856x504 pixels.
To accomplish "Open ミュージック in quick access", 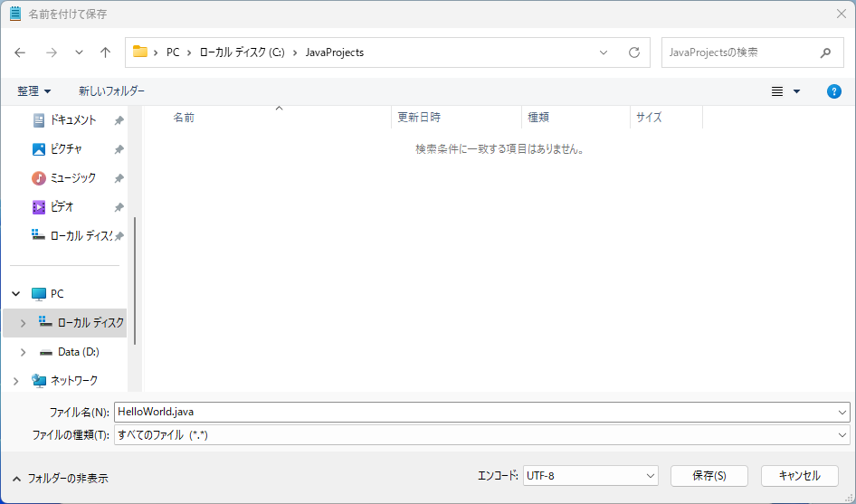I will (72, 178).
